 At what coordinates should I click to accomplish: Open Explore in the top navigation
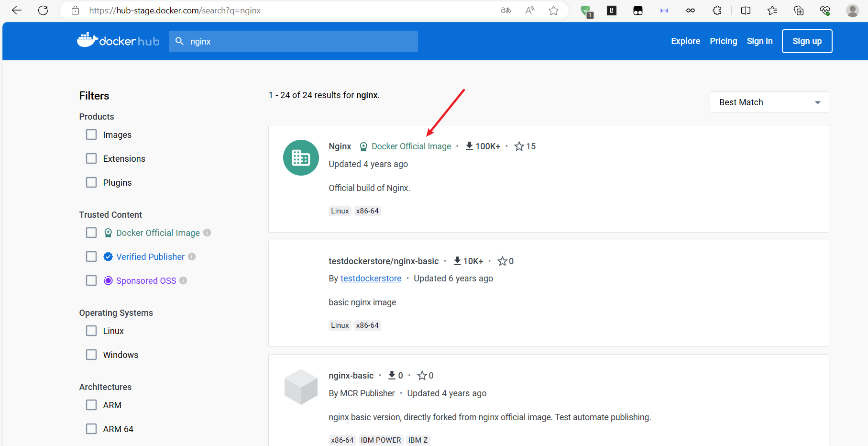pos(685,41)
